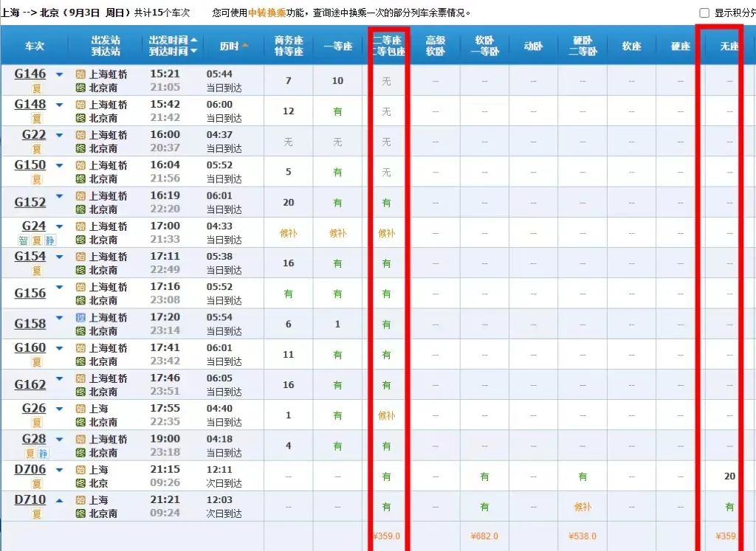This screenshot has height=551, width=756.
Task: Select hard sleeper price ¥538.0
Action: [583, 536]
